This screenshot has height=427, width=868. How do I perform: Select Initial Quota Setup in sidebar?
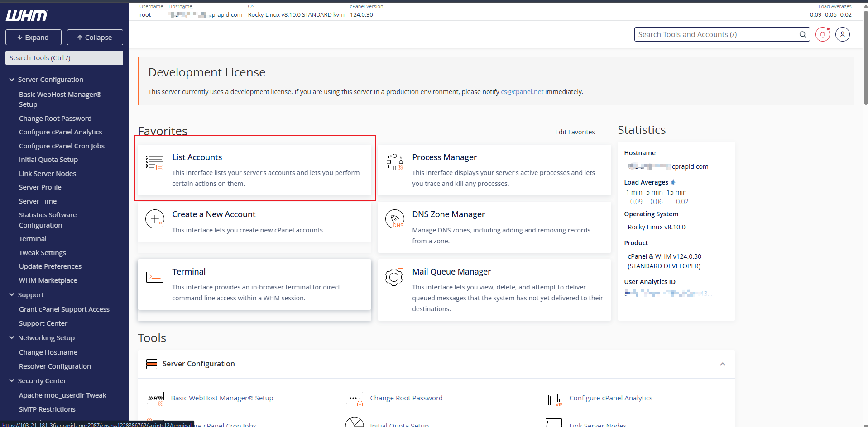[48, 160]
